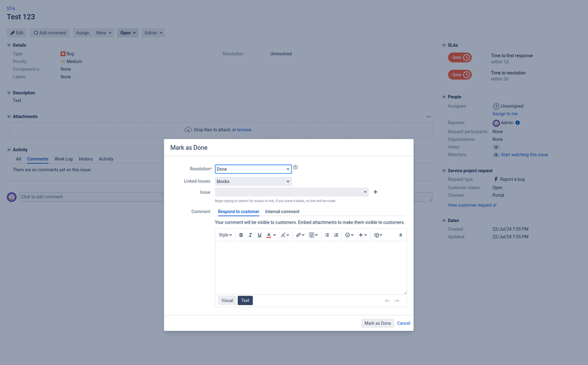Click the Mark as Done button

(377, 323)
